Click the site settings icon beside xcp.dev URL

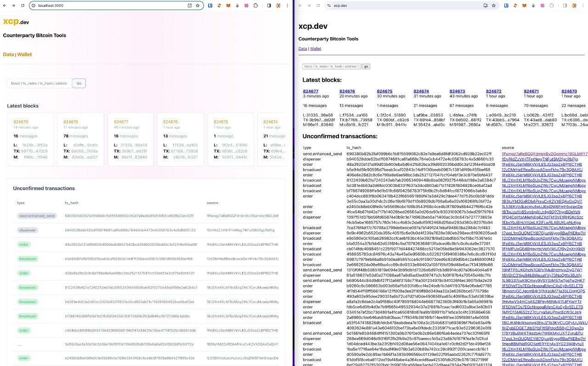(329, 6)
